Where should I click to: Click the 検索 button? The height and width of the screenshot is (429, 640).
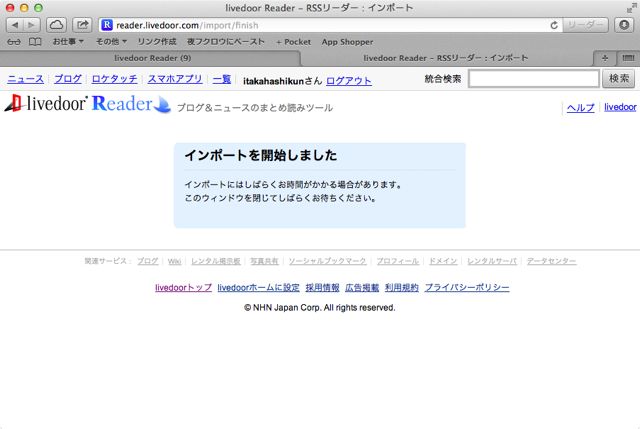pos(619,78)
